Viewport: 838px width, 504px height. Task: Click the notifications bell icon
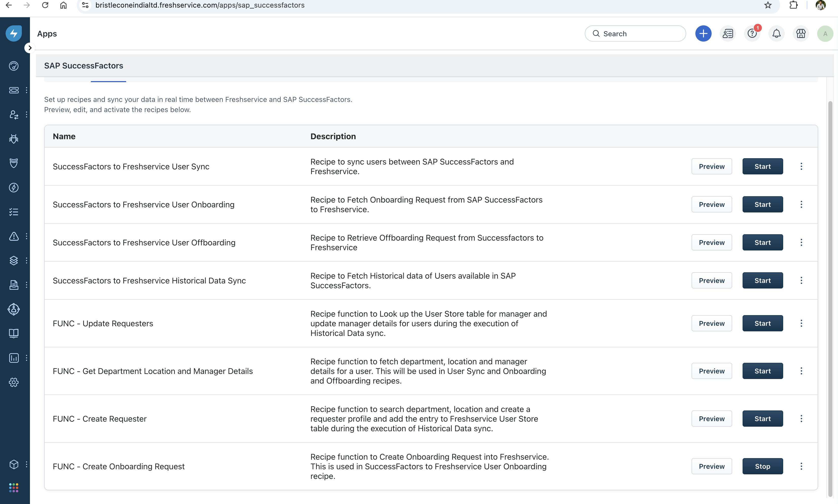[777, 34]
